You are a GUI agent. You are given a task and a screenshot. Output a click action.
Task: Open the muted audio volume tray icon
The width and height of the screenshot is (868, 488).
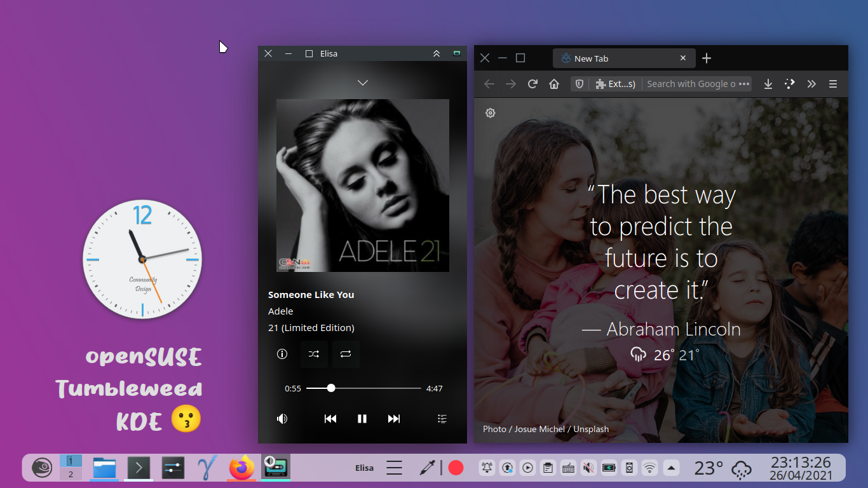pyautogui.click(x=588, y=468)
